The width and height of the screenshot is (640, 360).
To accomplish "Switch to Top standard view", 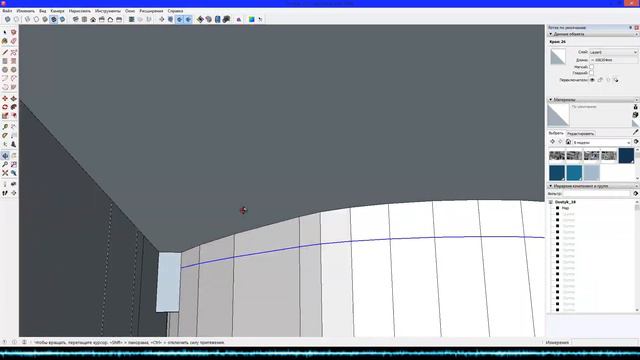I will click(x=84, y=19).
